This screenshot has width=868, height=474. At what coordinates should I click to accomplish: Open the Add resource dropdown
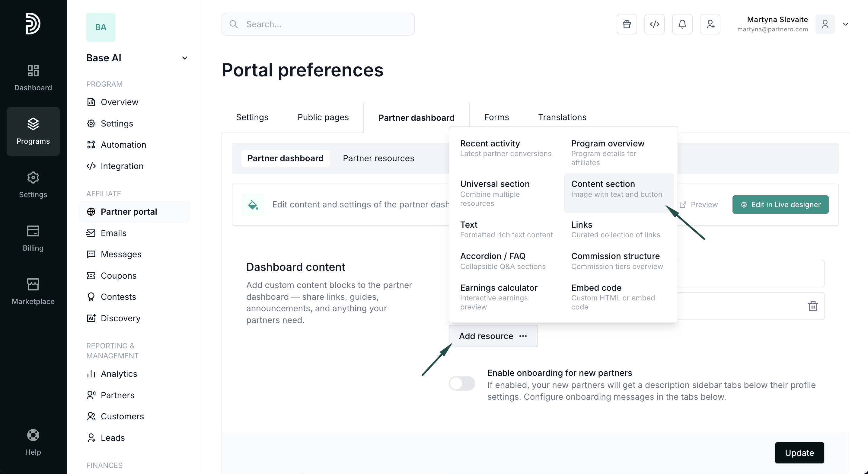(x=493, y=336)
